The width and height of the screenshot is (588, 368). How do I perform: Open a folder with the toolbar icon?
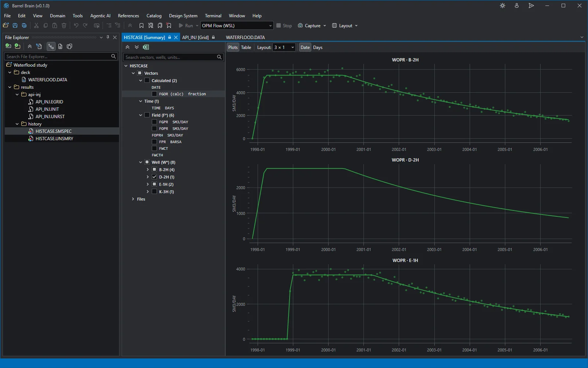[x=6, y=25]
